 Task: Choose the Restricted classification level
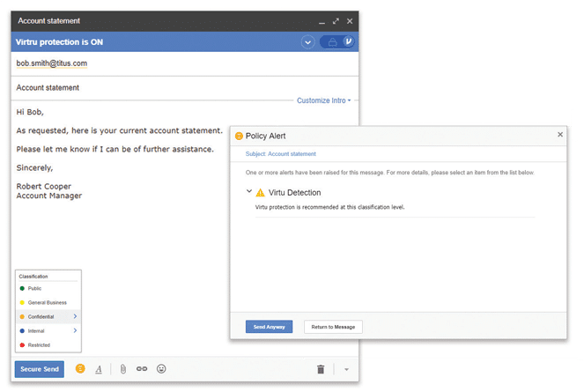tap(39, 344)
